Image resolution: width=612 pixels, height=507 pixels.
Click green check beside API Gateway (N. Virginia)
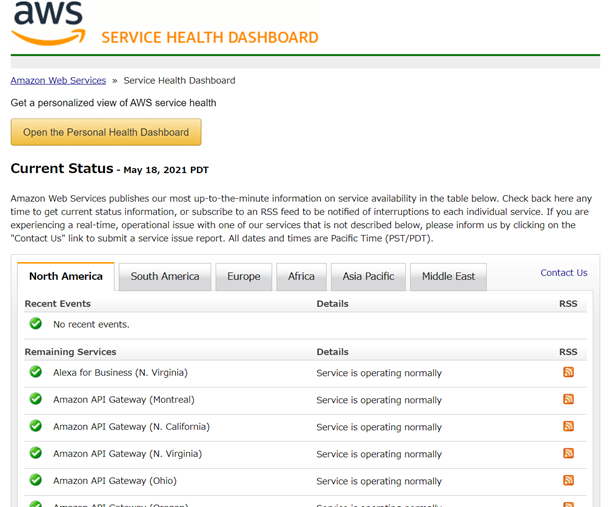tap(36, 452)
